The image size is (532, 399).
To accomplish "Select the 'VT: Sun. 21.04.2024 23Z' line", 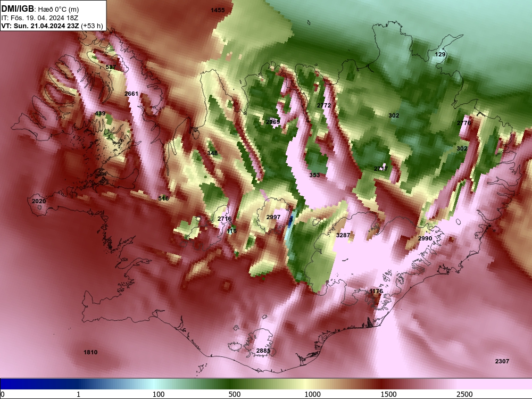I will (40, 26).
